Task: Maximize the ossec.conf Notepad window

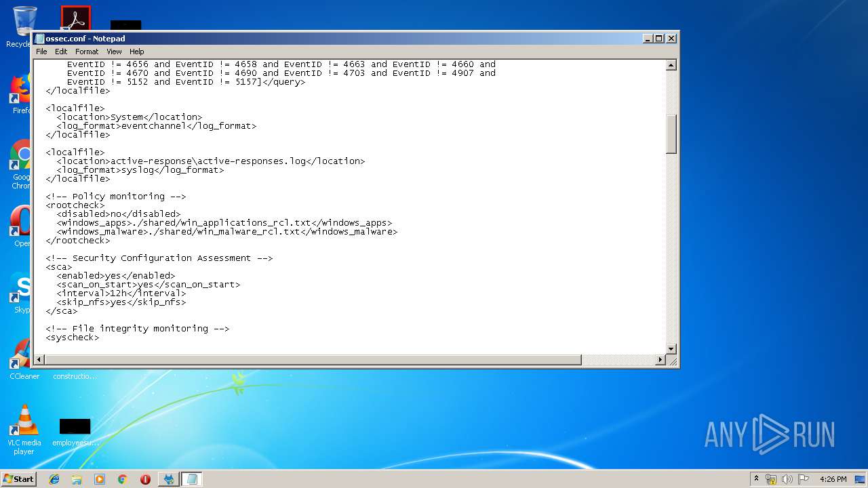Action: click(x=658, y=39)
